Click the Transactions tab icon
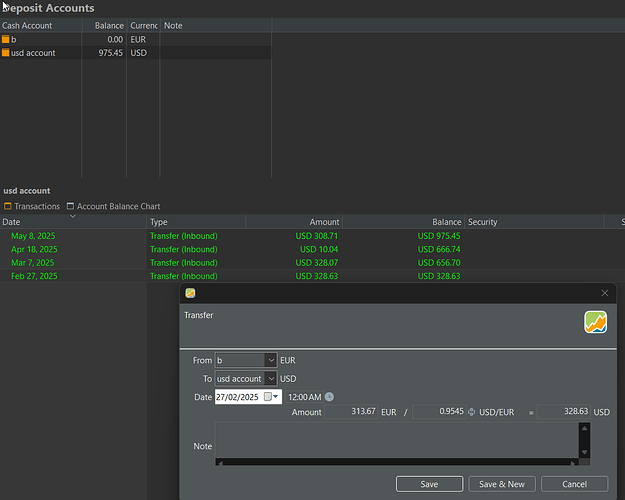Viewport: 625px width, 500px height. 8,206
